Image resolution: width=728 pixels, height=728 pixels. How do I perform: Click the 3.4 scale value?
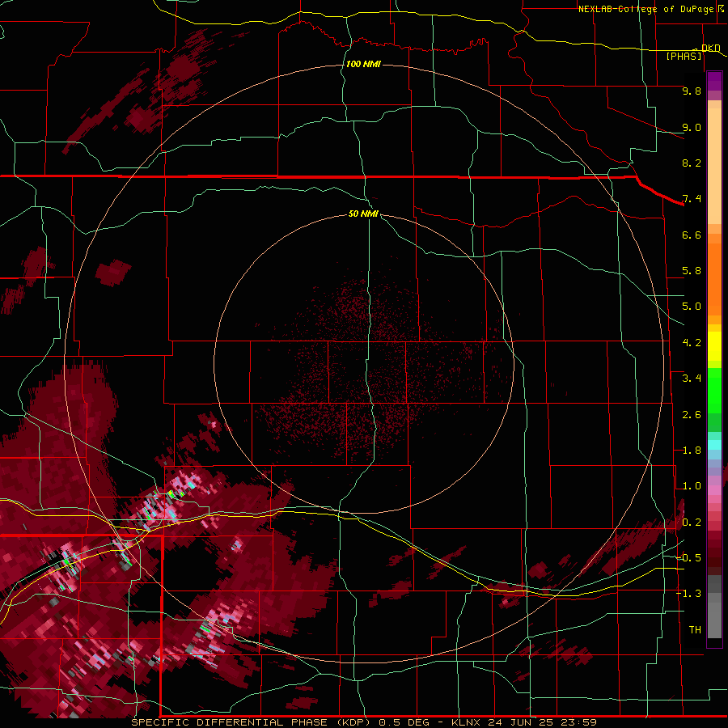tap(692, 379)
